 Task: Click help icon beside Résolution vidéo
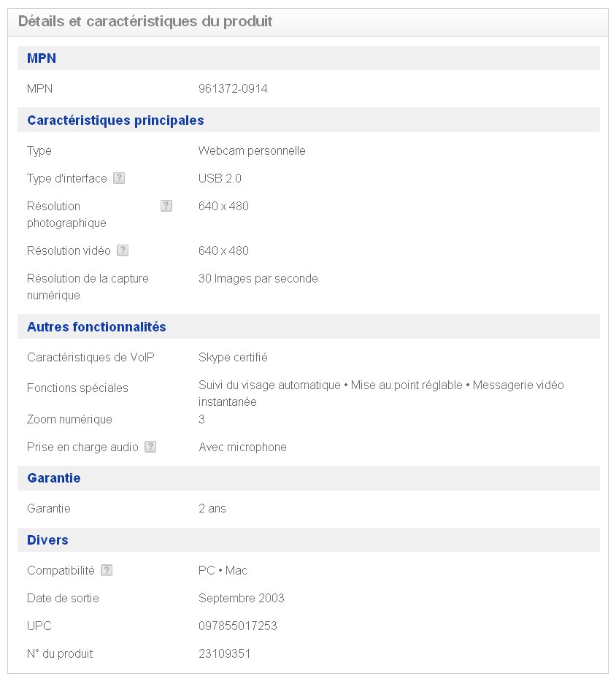pyautogui.click(x=123, y=250)
